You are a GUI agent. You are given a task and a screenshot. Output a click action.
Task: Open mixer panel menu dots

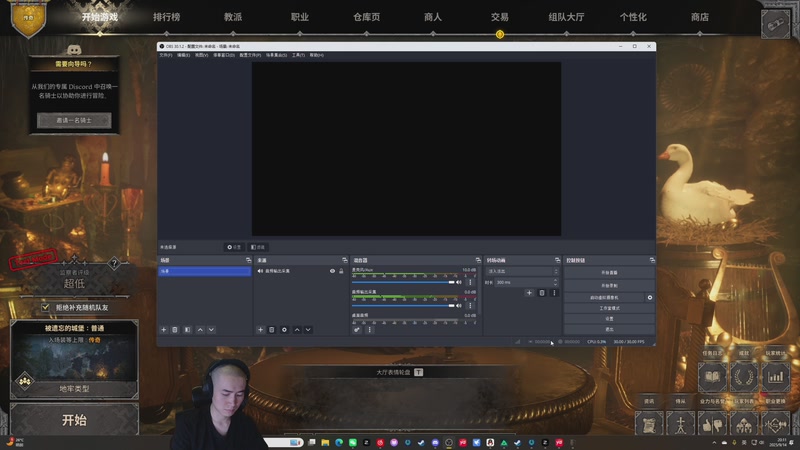click(369, 330)
